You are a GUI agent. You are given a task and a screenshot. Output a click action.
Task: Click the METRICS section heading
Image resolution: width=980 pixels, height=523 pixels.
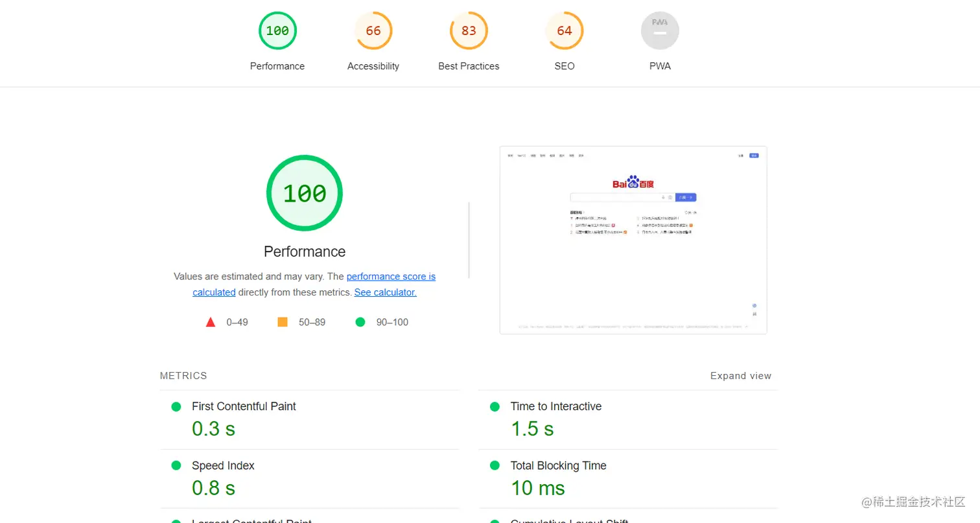[183, 376]
